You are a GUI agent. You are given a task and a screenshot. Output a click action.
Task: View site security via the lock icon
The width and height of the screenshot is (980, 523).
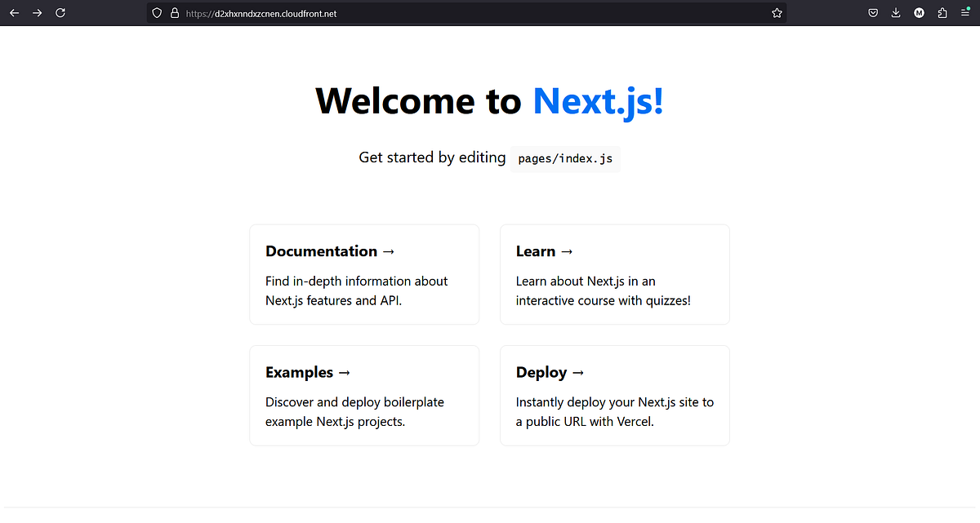[173, 13]
